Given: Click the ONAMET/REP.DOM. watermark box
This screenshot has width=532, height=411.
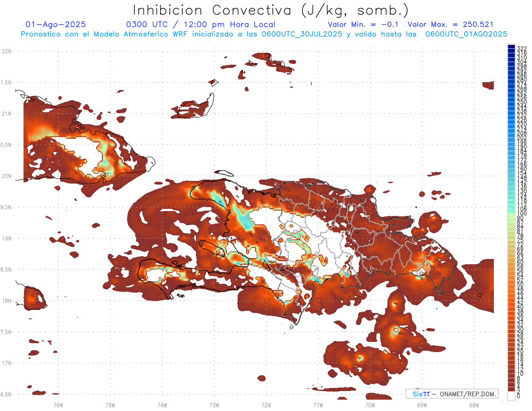Looking at the screenshot, I should [x=451, y=394].
